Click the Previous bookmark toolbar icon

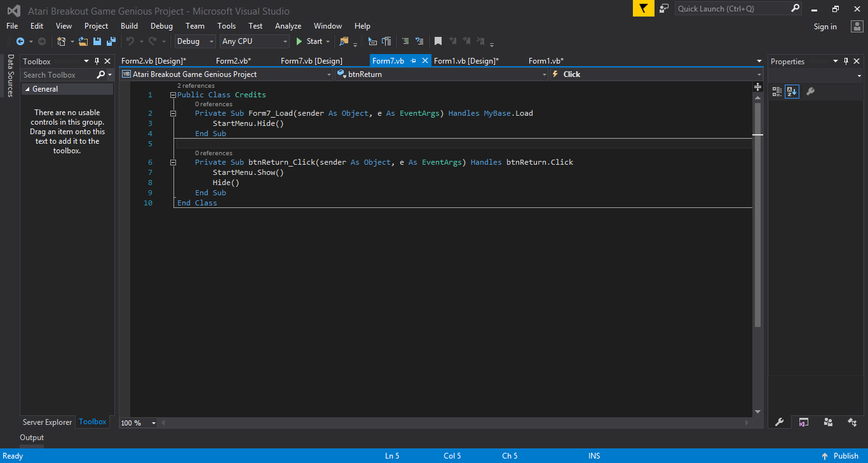click(453, 41)
